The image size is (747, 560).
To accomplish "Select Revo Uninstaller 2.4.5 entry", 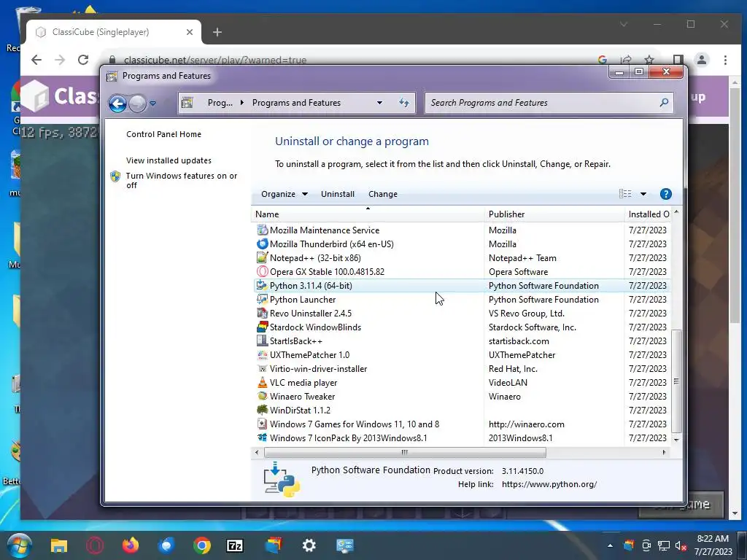I will 461,313.
